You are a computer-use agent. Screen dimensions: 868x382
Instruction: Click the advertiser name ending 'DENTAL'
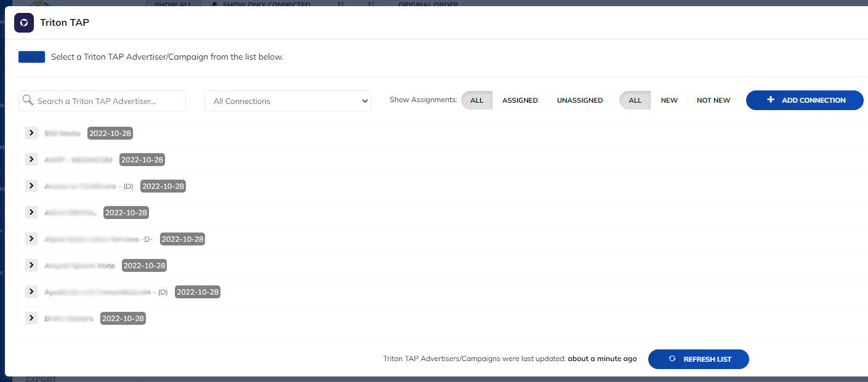tap(71, 213)
